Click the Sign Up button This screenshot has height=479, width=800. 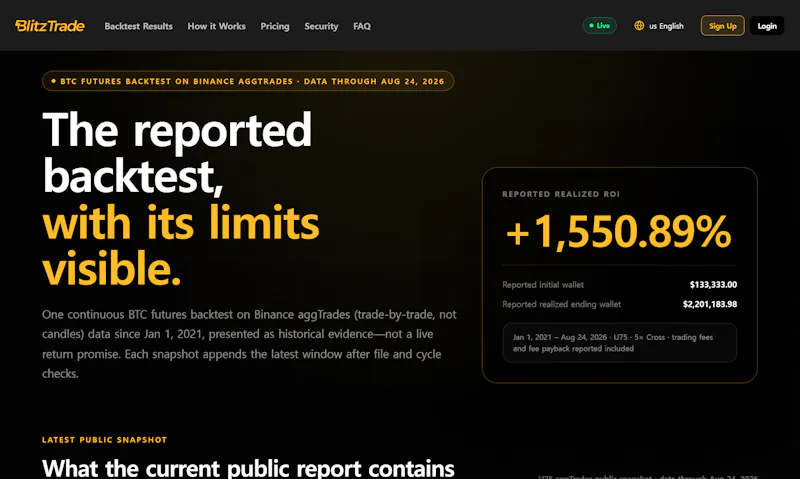pos(722,26)
